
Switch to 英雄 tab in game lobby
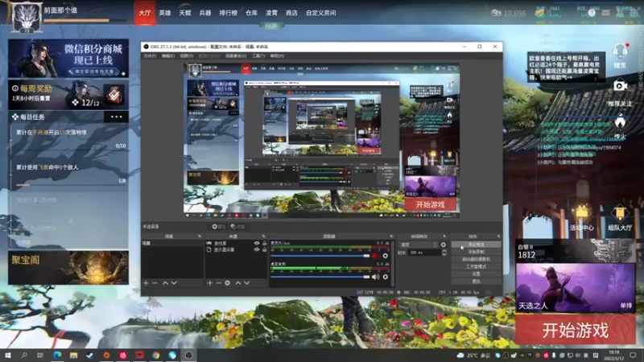(x=165, y=13)
